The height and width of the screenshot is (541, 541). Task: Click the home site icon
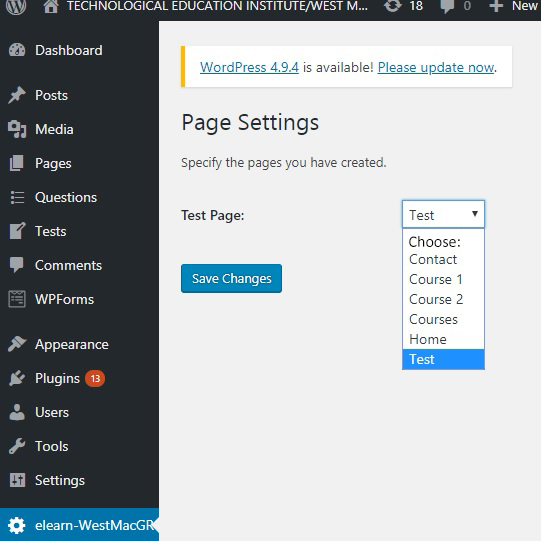51,6
